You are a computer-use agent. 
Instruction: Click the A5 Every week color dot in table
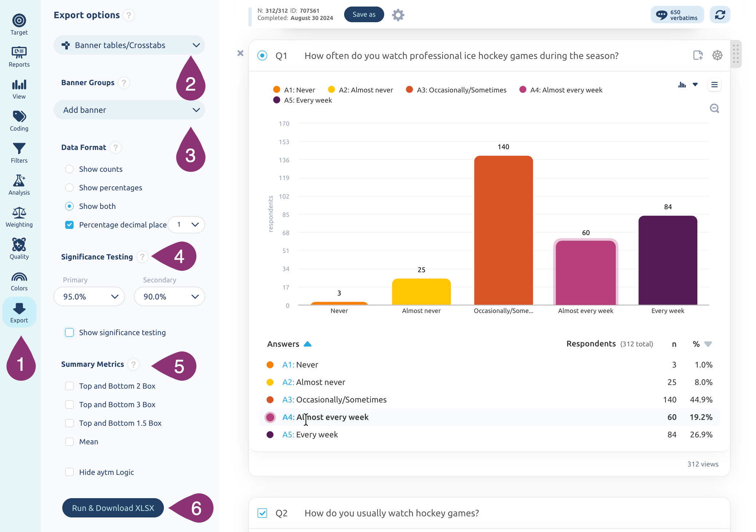click(270, 434)
